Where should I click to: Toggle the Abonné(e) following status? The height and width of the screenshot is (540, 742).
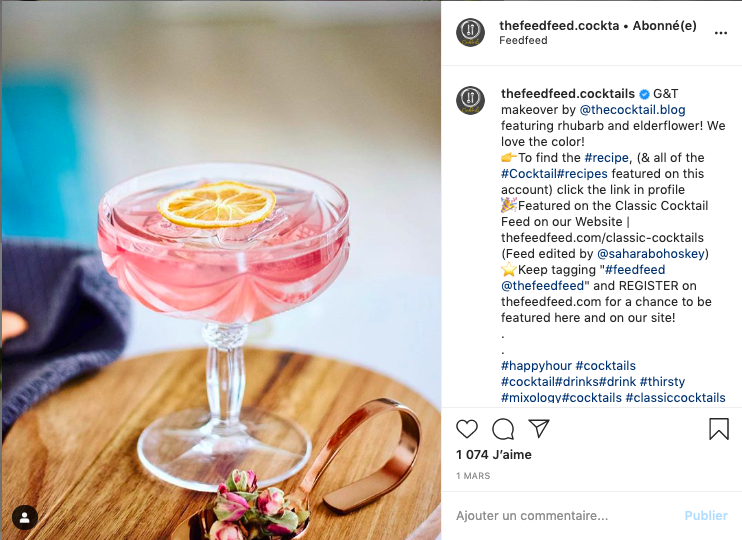(x=664, y=26)
